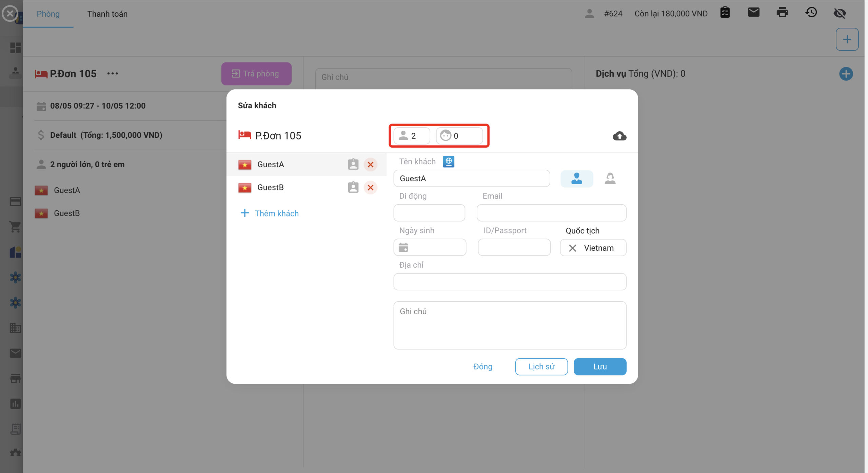Select male gender icon for guest

[576, 178]
